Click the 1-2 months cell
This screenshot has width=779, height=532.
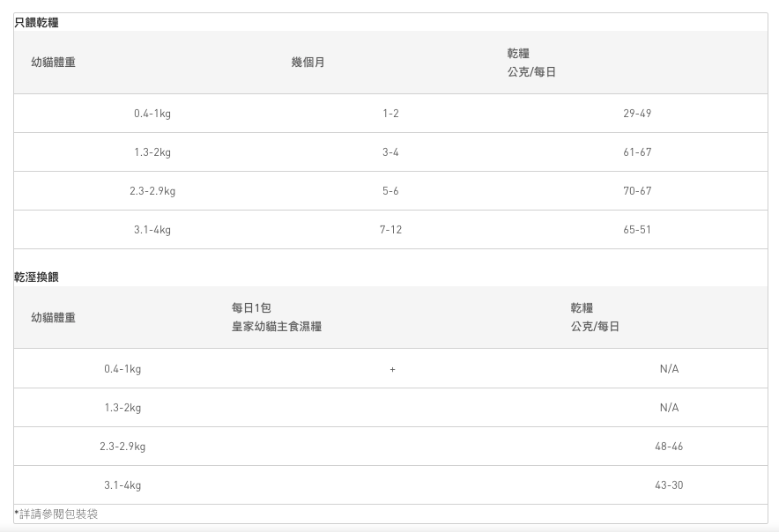tap(390, 114)
